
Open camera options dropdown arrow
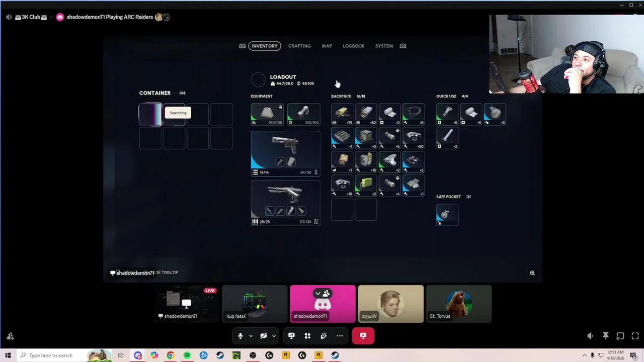(x=274, y=336)
